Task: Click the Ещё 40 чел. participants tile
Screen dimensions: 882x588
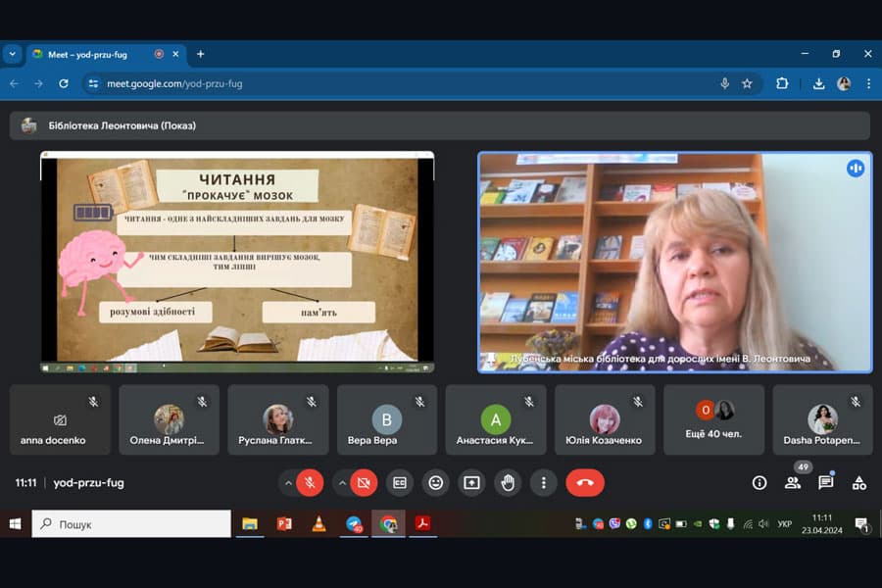Action: point(714,419)
